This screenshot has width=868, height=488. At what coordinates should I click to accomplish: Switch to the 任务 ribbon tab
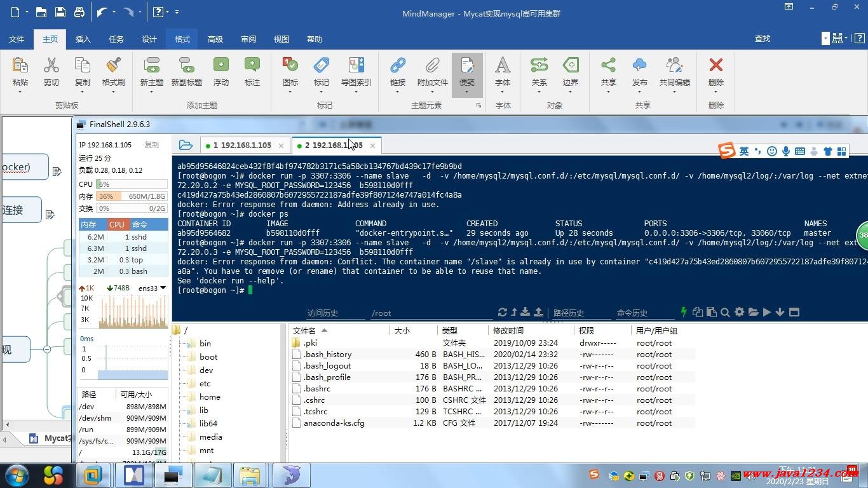coord(116,39)
